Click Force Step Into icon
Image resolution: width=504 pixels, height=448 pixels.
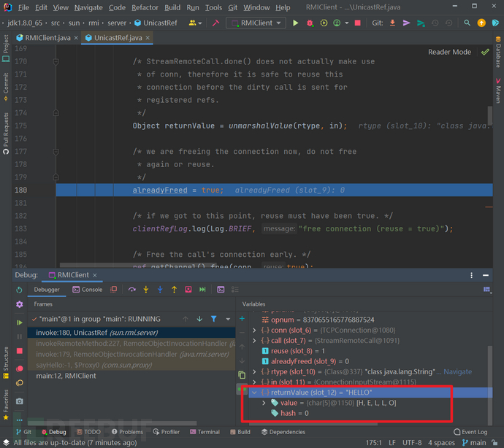click(x=160, y=290)
